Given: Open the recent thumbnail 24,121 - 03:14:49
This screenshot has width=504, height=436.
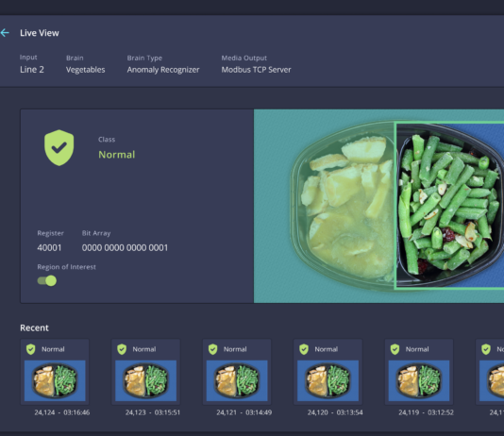Looking at the screenshot, I should (x=237, y=380).
